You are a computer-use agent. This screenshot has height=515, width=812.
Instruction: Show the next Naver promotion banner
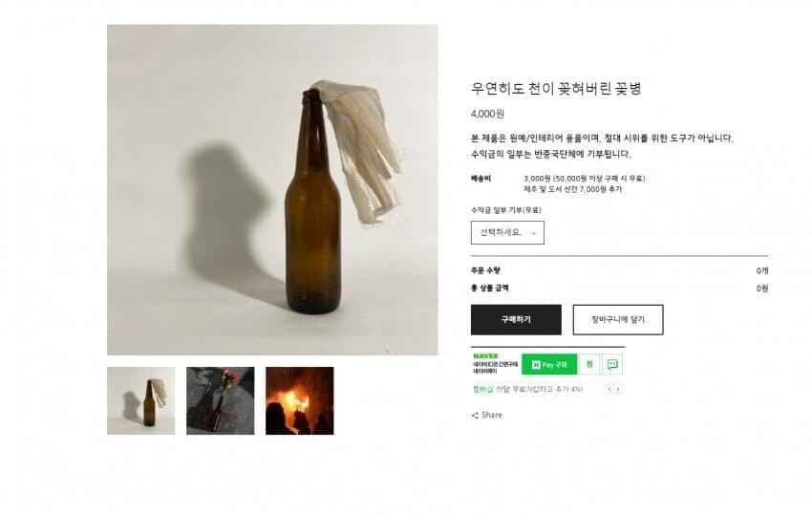[618, 389]
